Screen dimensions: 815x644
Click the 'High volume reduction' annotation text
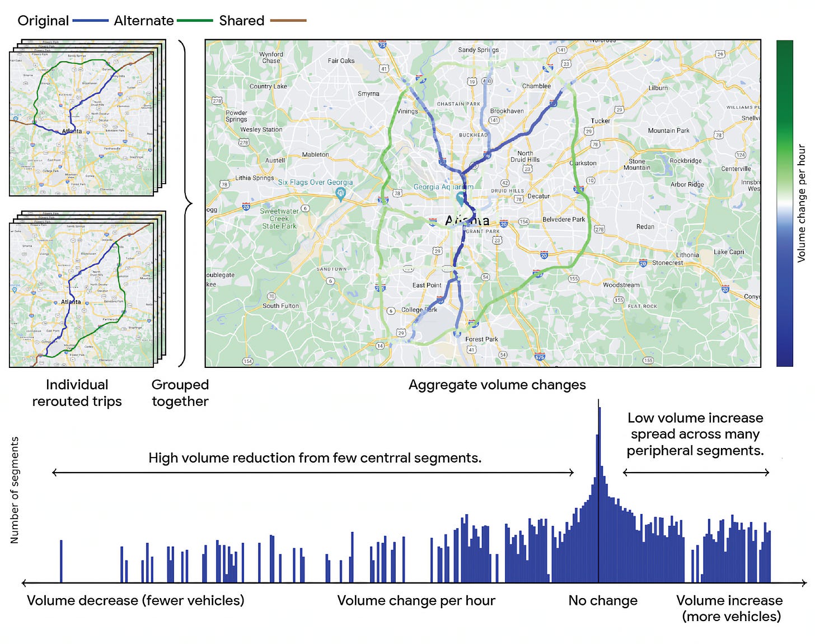click(315, 458)
